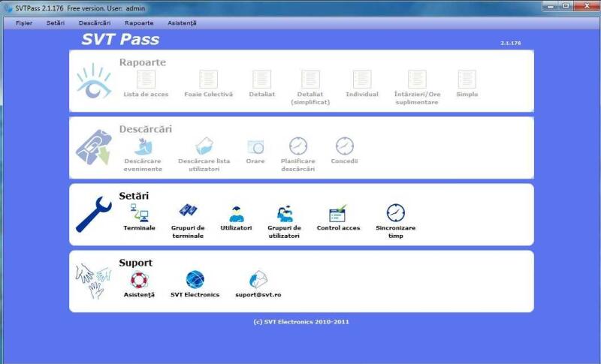Click the card reader Descărcări icon
The height and width of the screenshot is (364, 601).
tap(93, 147)
